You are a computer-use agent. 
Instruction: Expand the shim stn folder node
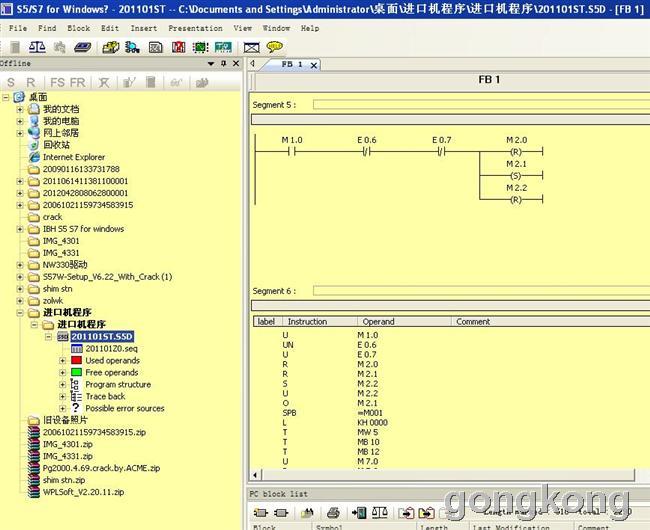pyautogui.click(x=19, y=289)
